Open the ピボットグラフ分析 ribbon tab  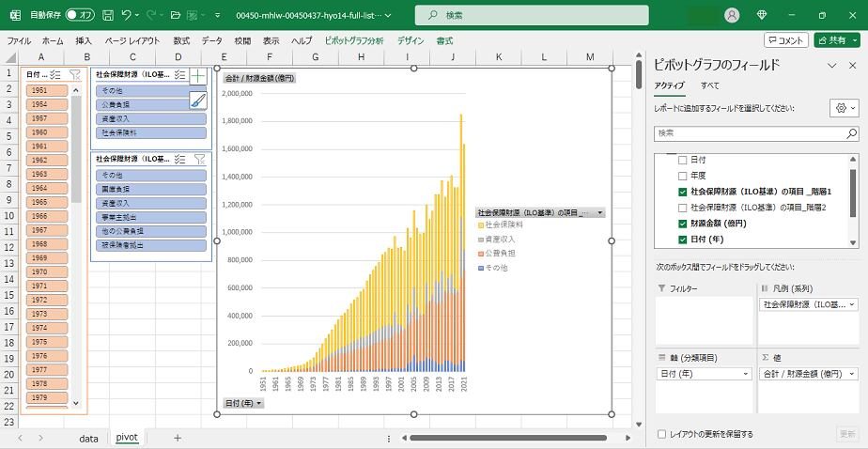[x=353, y=41]
